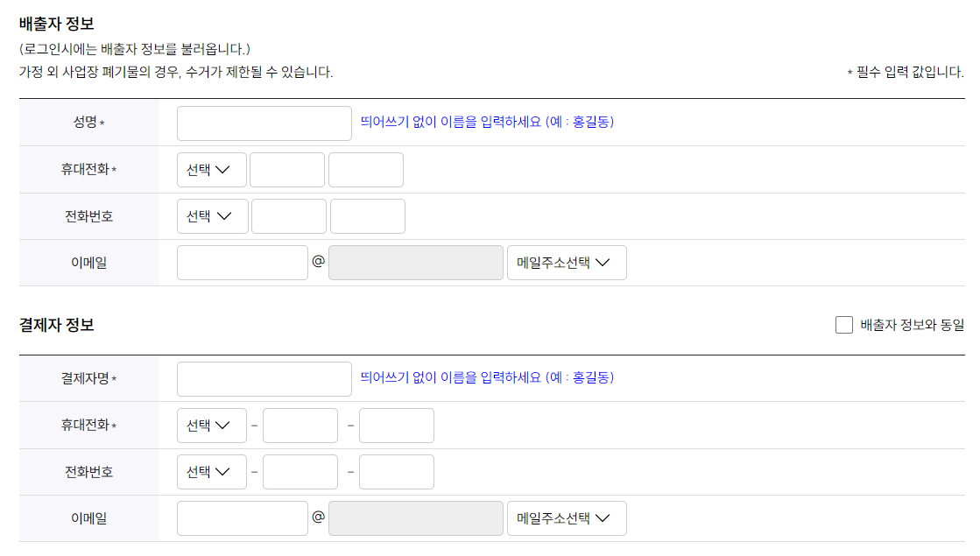980x556 pixels.
Task: Enable the 배출자 정보와 동일 checkbox
Action: click(843, 325)
